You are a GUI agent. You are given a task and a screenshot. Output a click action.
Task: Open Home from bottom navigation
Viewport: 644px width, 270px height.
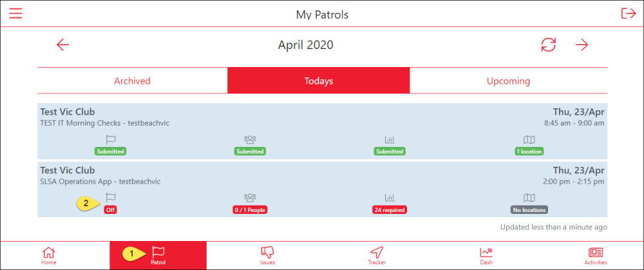coord(48,255)
